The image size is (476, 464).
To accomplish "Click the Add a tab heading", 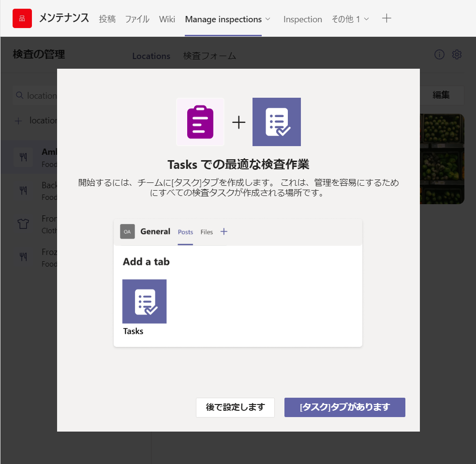I will (x=146, y=261).
